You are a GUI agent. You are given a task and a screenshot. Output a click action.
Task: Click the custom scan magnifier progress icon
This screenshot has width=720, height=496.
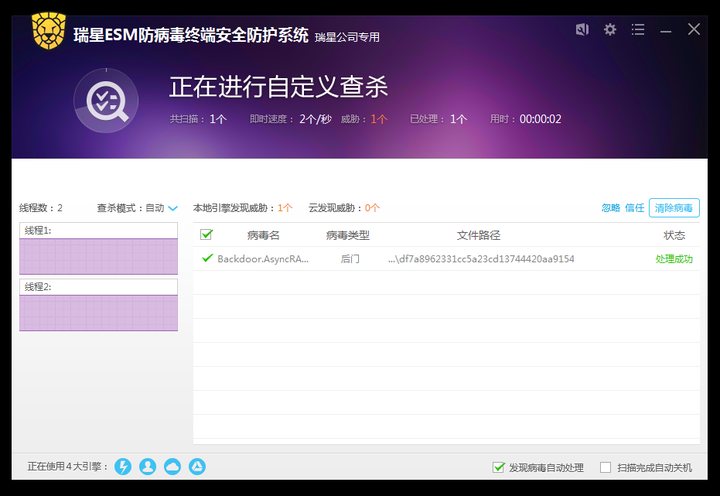(106, 101)
